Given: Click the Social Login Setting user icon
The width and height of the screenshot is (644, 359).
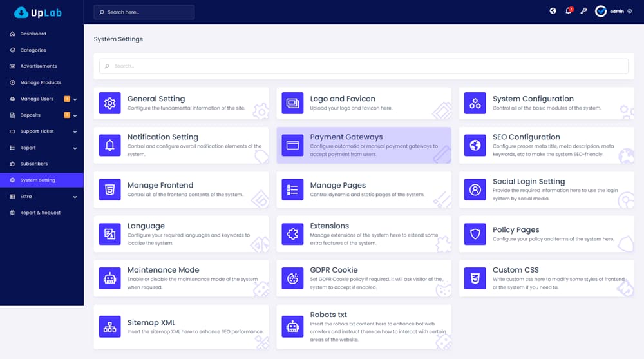Looking at the screenshot, I should [475, 189].
